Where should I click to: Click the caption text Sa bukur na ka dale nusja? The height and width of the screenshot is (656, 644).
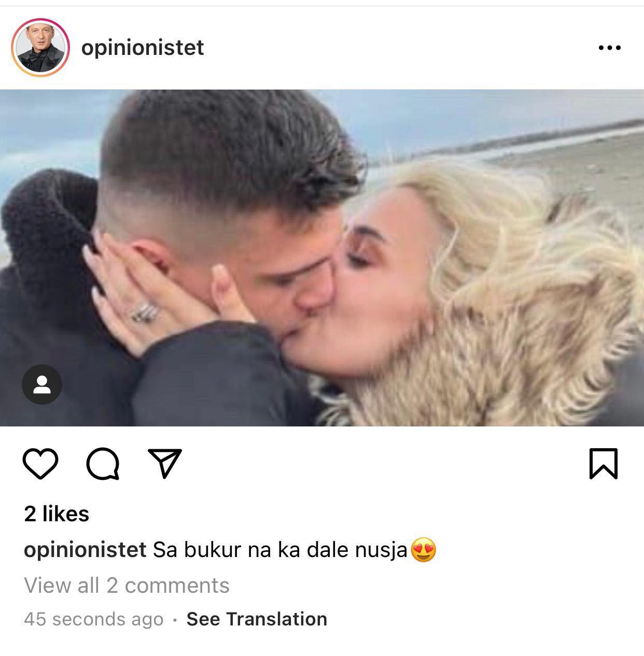[x=280, y=550]
